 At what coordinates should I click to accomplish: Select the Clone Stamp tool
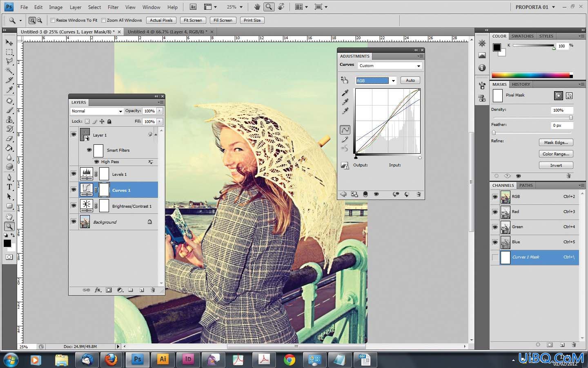click(9, 119)
